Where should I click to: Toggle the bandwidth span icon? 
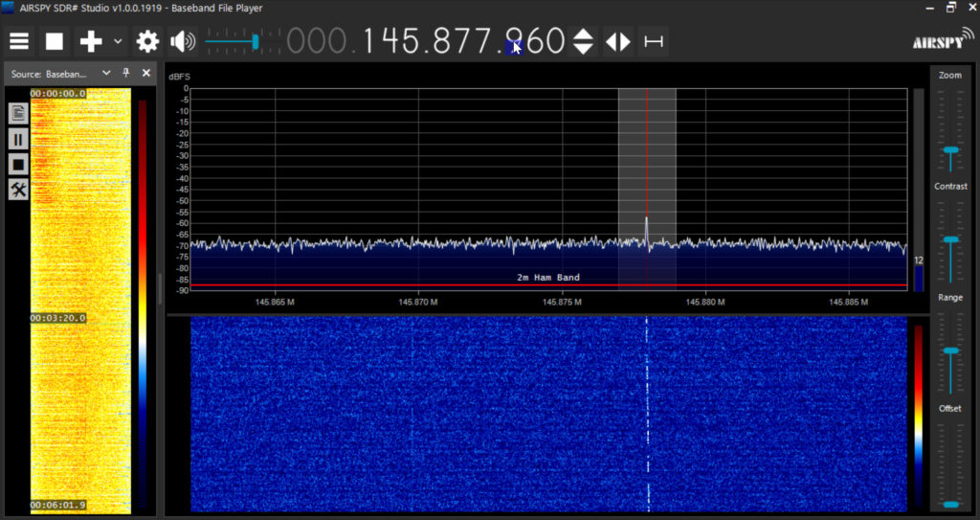coord(654,41)
